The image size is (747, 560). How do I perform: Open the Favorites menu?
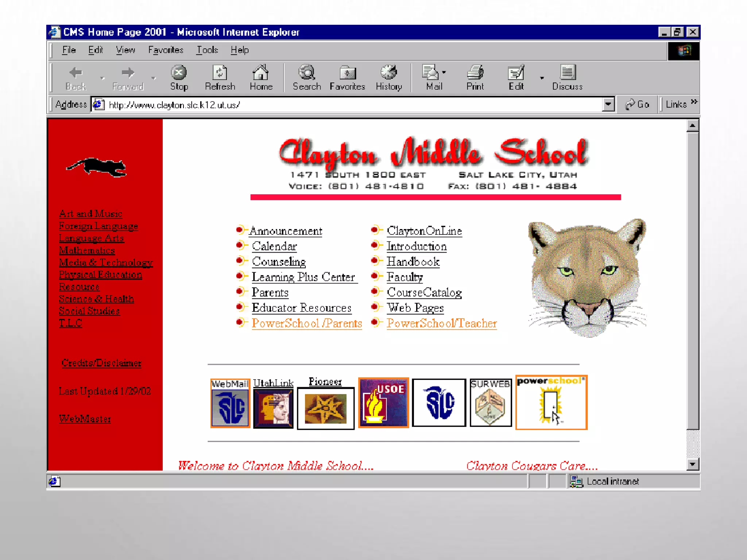(x=166, y=50)
